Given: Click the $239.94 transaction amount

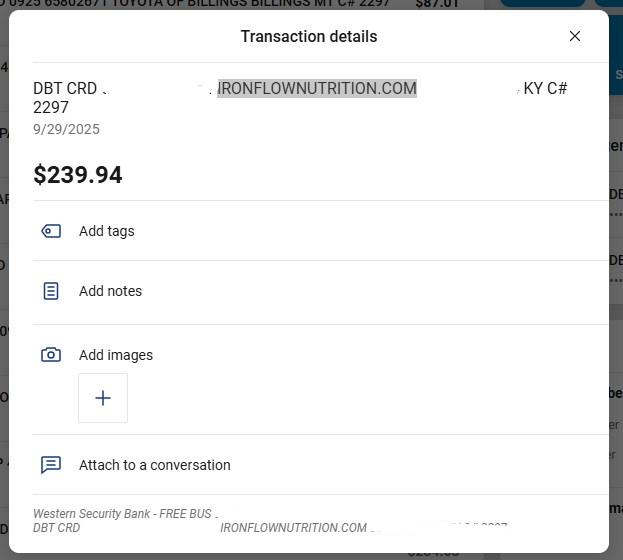Looking at the screenshot, I should (x=78, y=175).
